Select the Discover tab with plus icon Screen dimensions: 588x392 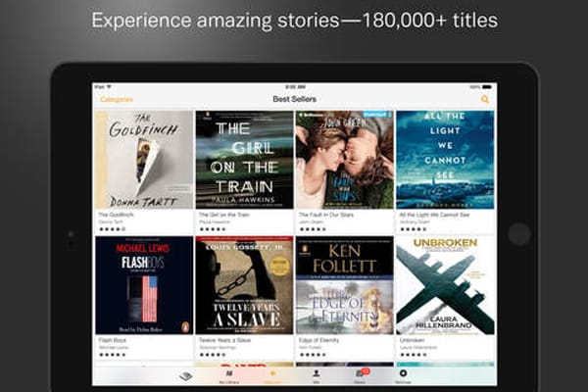[272, 376]
